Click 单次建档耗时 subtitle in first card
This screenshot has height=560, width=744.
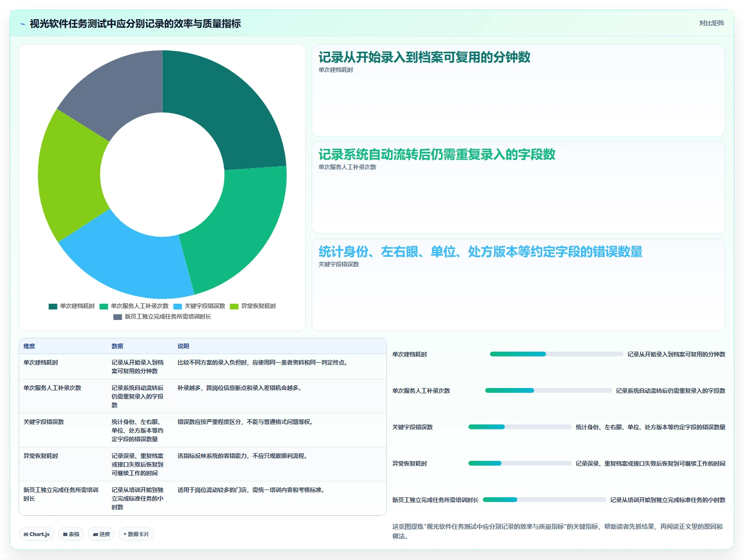pyautogui.click(x=336, y=70)
